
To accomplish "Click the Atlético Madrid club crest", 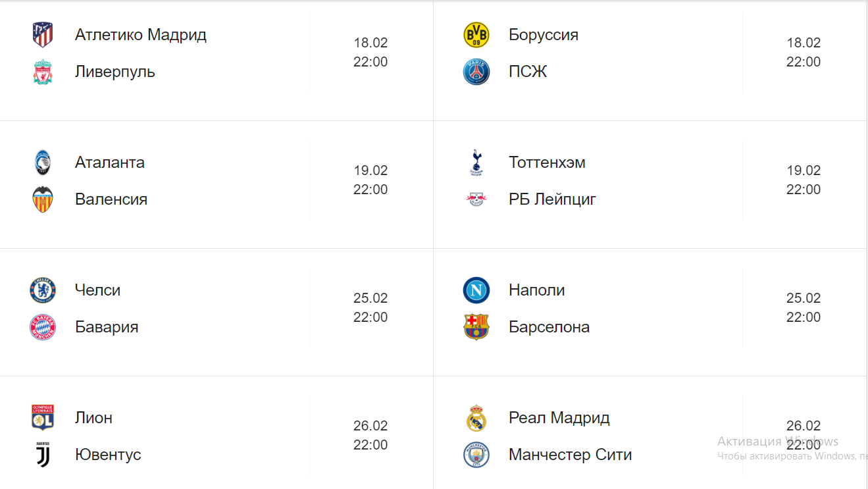I will (x=43, y=35).
